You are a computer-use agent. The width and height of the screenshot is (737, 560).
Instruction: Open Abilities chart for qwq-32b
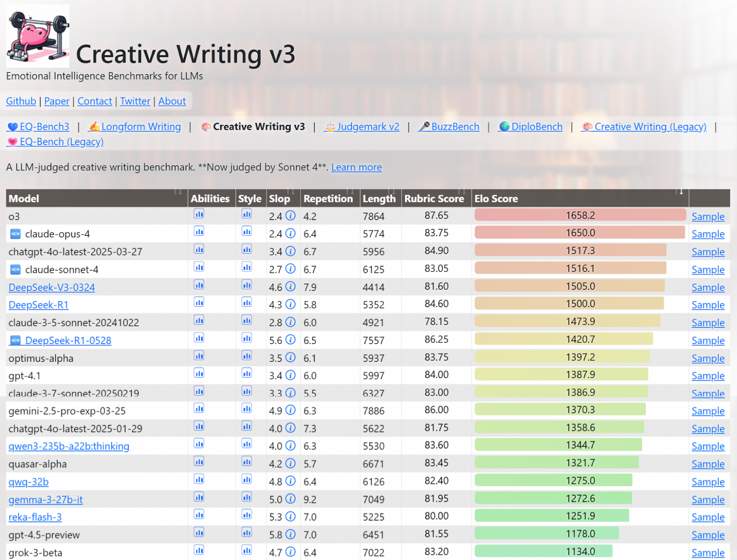[199, 480]
